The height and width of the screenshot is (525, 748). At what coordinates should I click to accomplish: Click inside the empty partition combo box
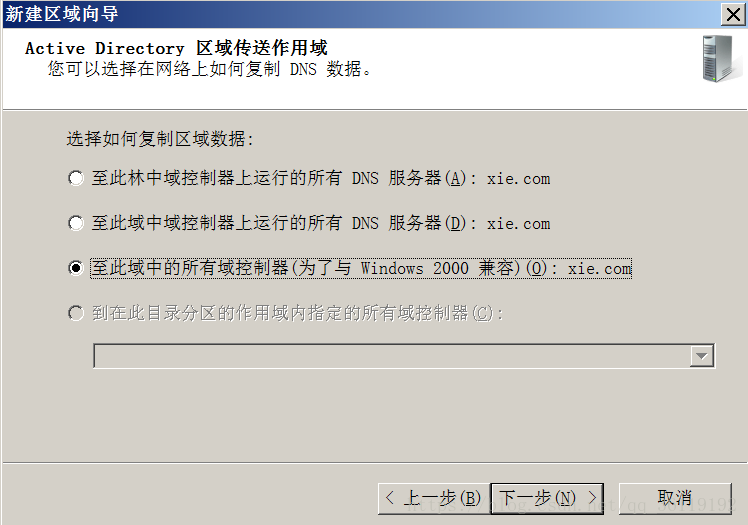391,356
